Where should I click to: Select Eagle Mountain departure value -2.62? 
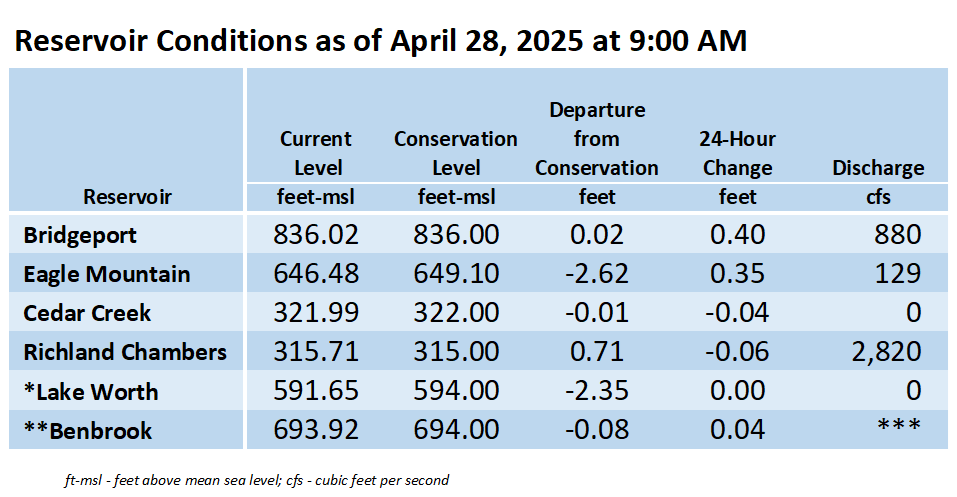pos(597,274)
